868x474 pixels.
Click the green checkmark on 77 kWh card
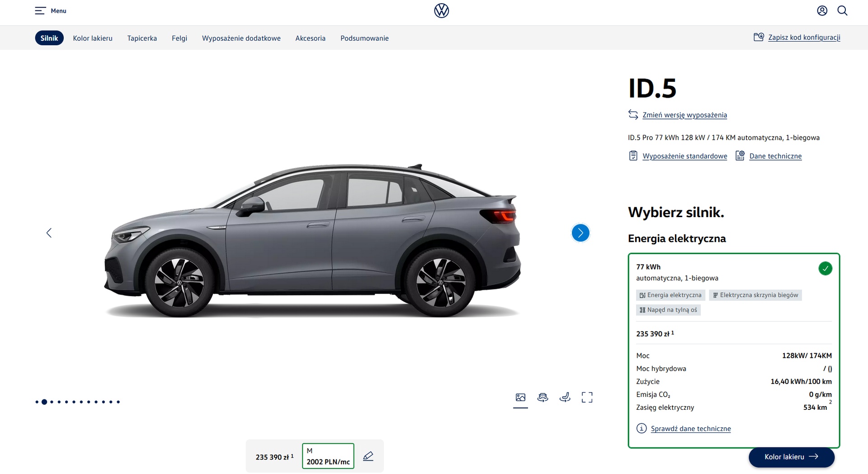(825, 269)
